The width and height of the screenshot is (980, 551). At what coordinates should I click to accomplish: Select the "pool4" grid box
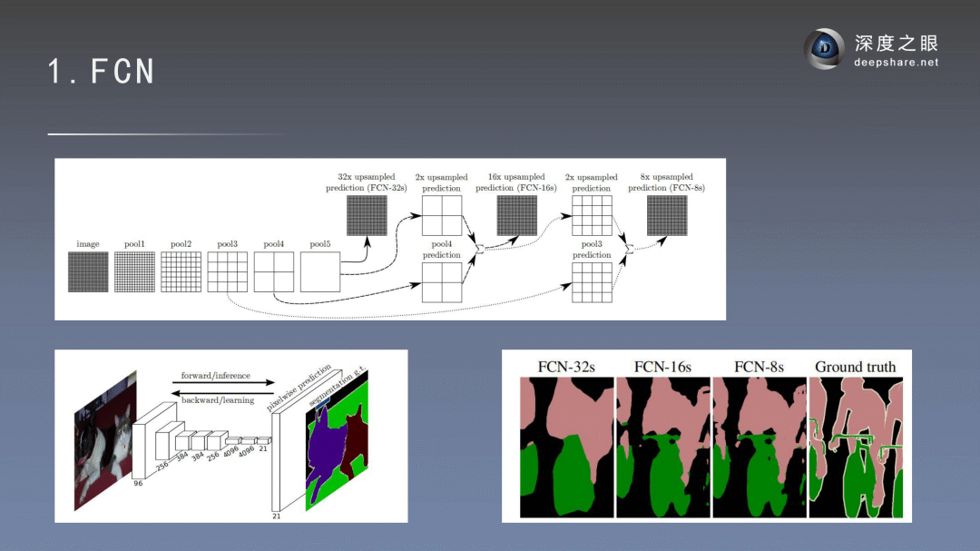pyautogui.click(x=274, y=272)
